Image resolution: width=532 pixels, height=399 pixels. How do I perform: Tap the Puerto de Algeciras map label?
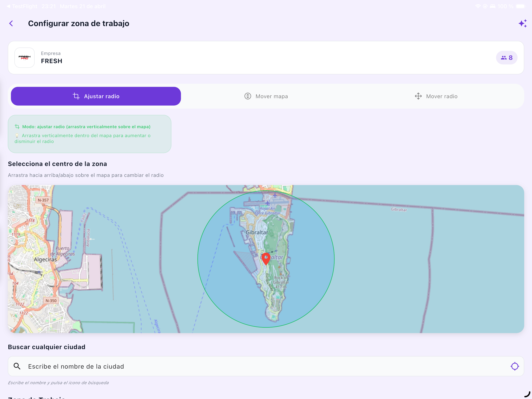coord(63,251)
